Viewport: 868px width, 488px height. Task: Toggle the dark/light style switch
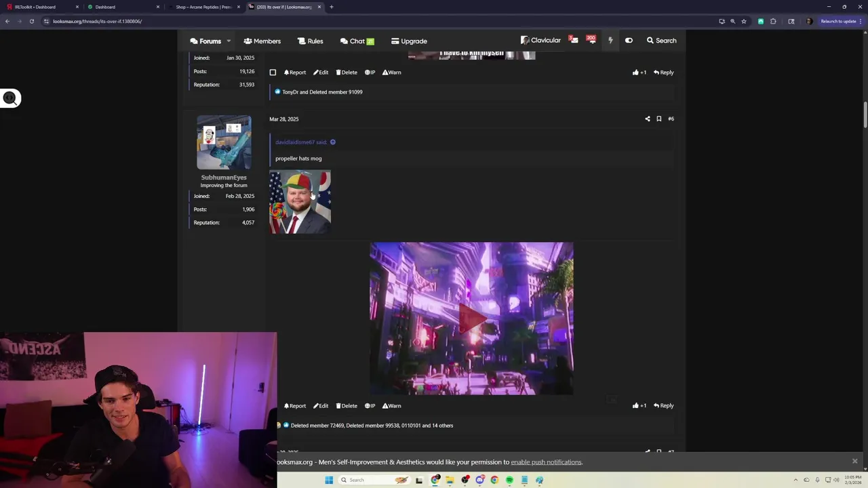point(629,41)
